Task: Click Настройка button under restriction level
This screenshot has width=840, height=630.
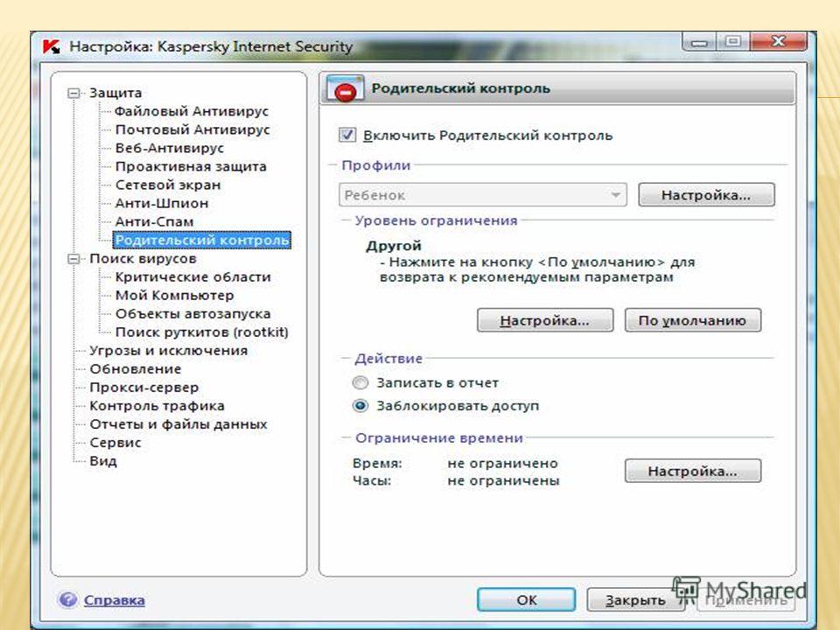Action: click(x=545, y=320)
